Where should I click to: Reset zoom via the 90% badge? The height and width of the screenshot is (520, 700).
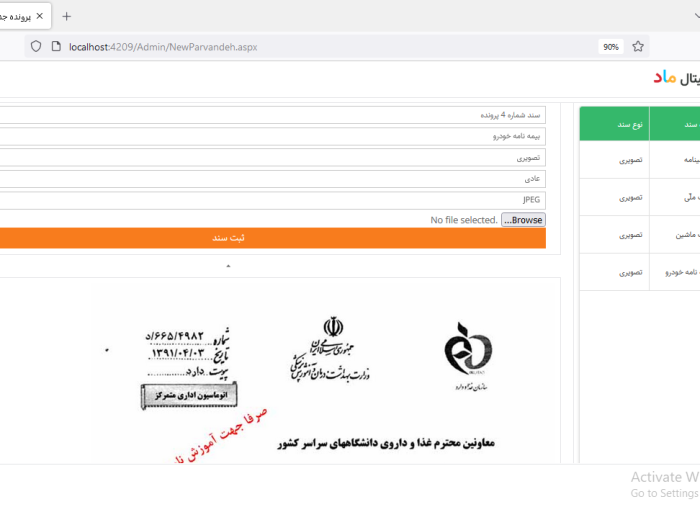(x=610, y=46)
